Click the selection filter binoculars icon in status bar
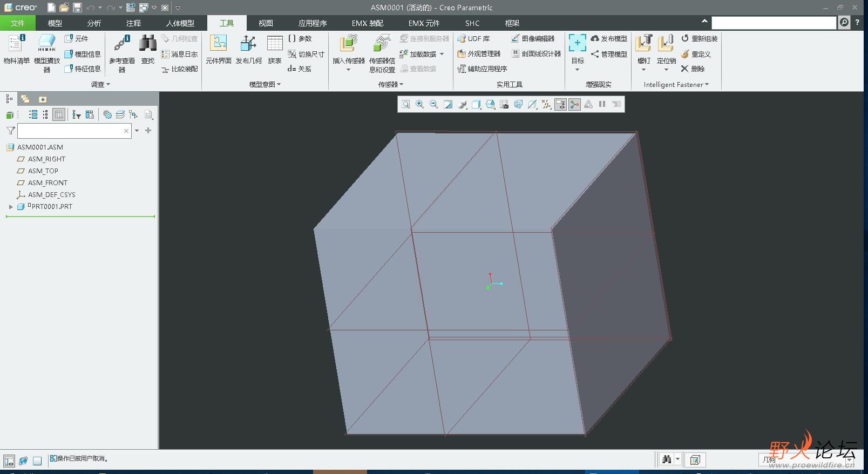 pyautogui.click(x=667, y=459)
